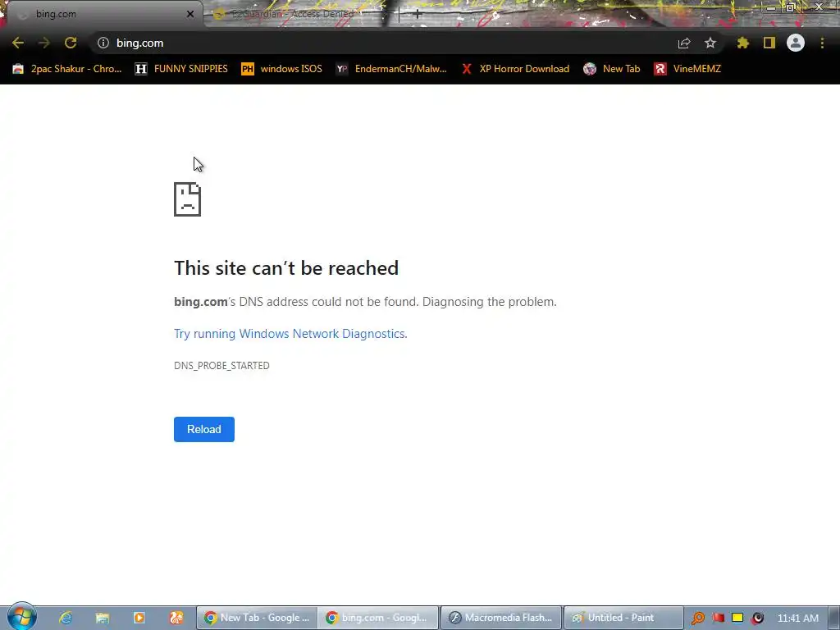Switch to Macromedia Flash taskbar window

[501, 618]
